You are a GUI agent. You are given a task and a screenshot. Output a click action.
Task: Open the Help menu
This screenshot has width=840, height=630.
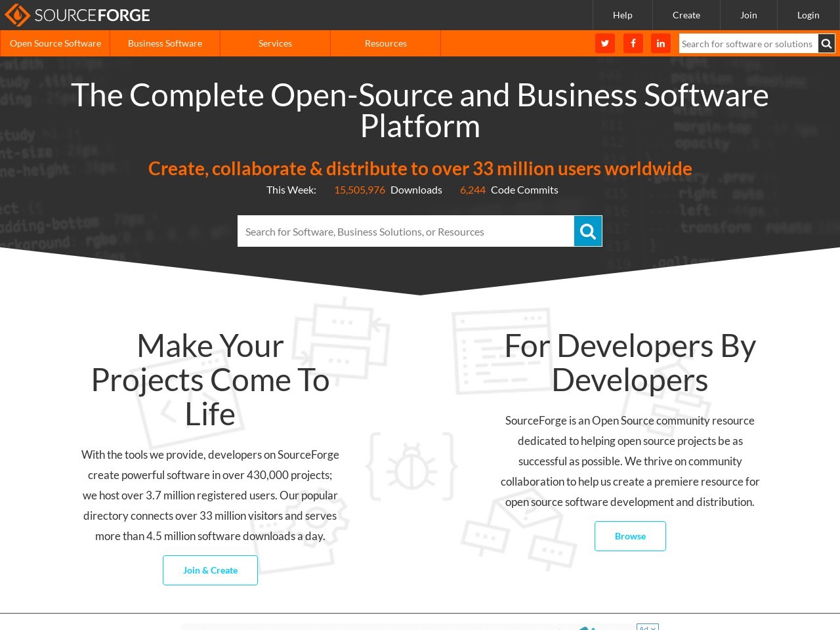tap(623, 15)
